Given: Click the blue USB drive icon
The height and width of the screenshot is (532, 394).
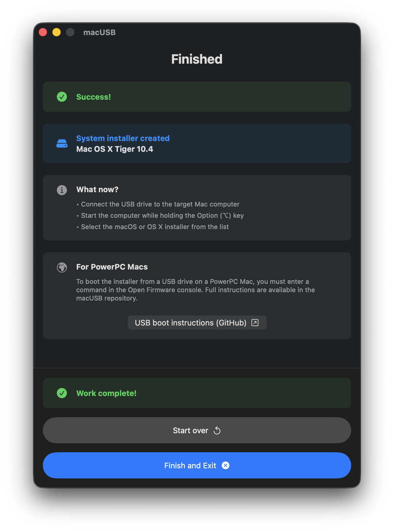Looking at the screenshot, I should (62, 143).
